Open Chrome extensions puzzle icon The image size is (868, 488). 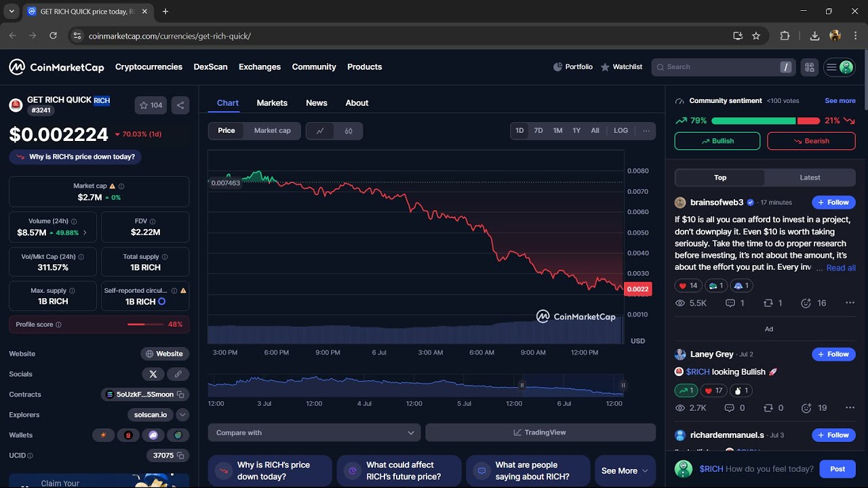(785, 36)
